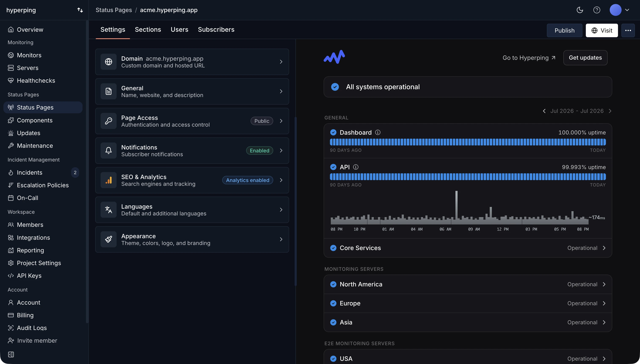Viewport: 640px width, 364px height.
Task: Expand the Notifications settings row
Action: (x=192, y=151)
